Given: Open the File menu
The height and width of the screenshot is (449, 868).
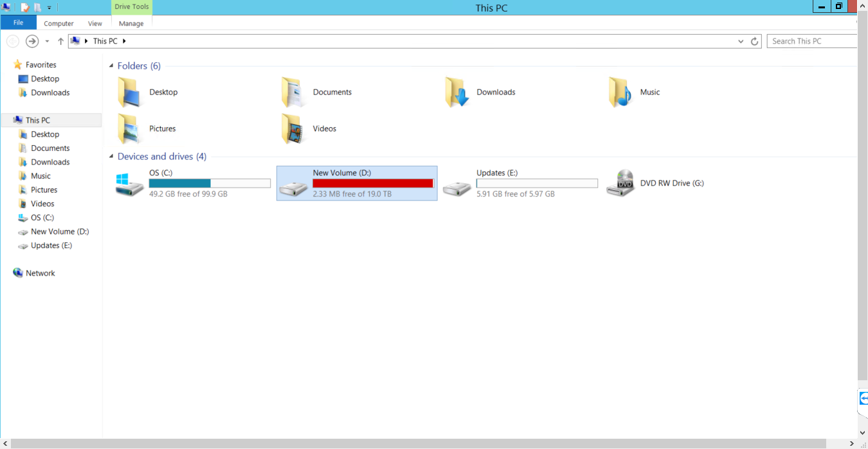Looking at the screenshot, I should click(18, 22).
